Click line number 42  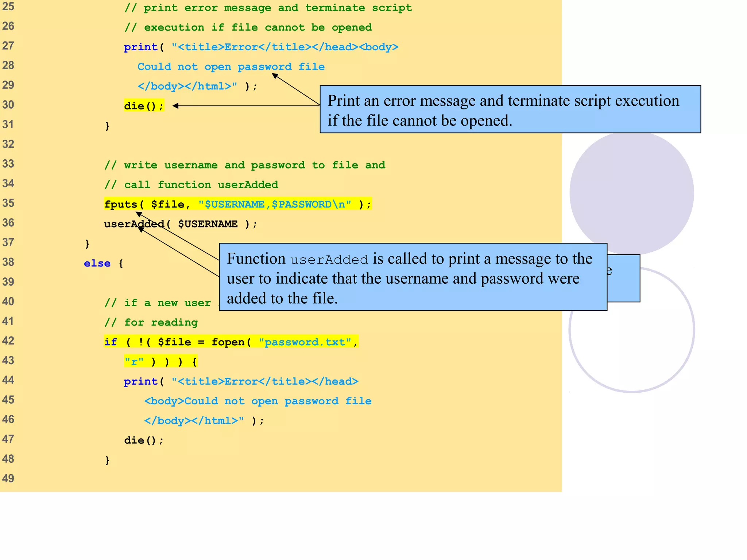[x=8, y=341]
